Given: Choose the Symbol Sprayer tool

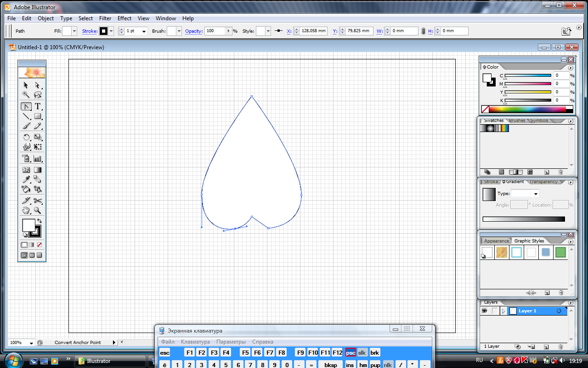Looking at the screenshot, I should [26, 158].
